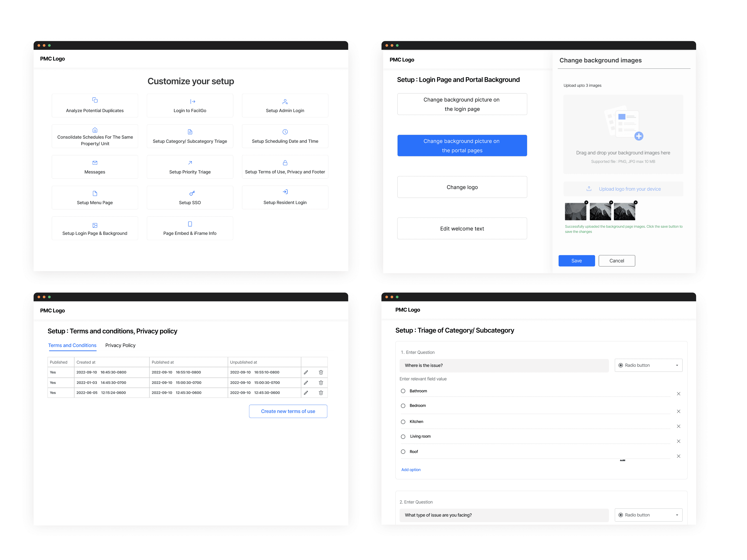Remove the first uploaded background thumbnail

pyautogui.click(x=586, y=203)
